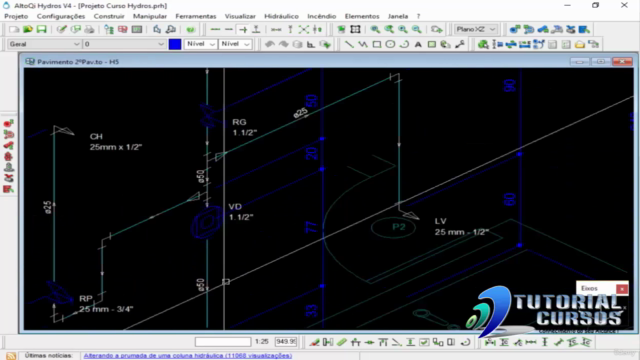Click the green Save icon
The height and width of the screenshot is (360, 640).
pos(41,29)
